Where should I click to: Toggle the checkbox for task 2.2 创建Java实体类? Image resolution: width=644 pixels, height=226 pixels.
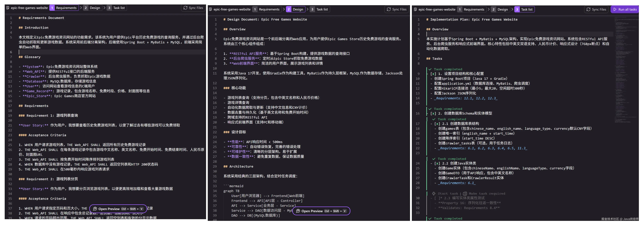437,163
